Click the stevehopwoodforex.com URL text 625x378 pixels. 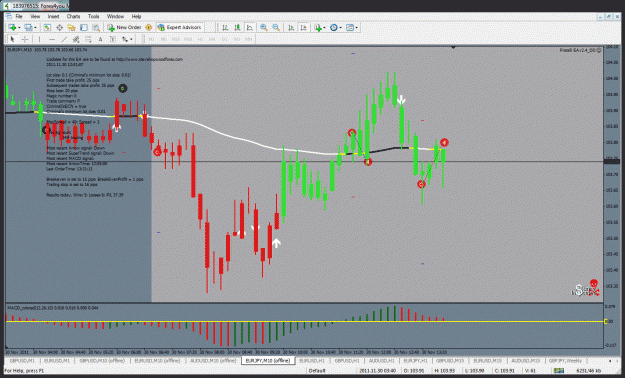click(x=149, y=59)
